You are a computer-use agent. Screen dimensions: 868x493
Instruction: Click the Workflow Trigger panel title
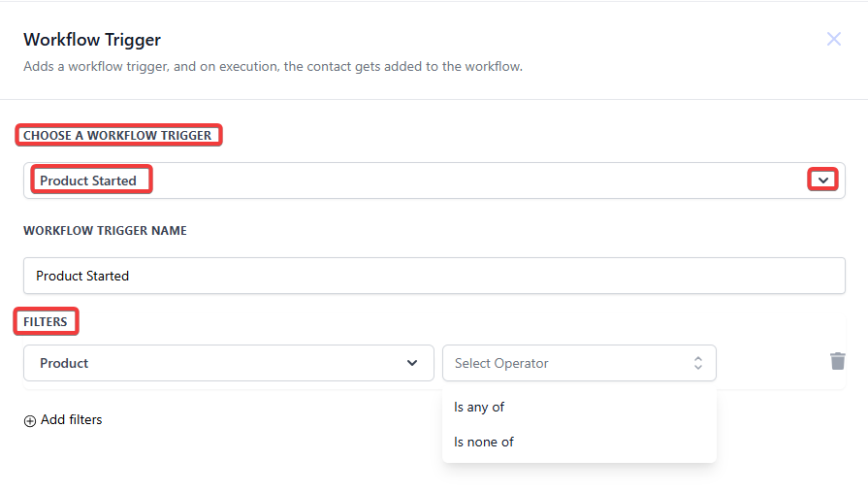tap(92, 40)
